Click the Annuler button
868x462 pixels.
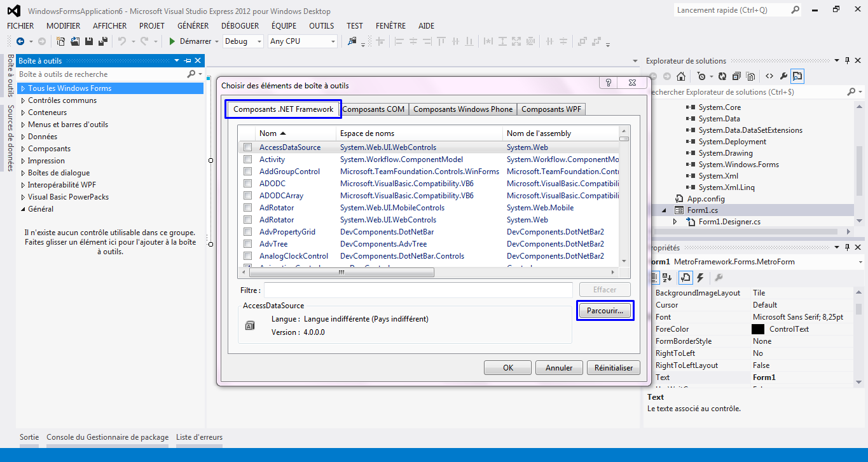559,368
